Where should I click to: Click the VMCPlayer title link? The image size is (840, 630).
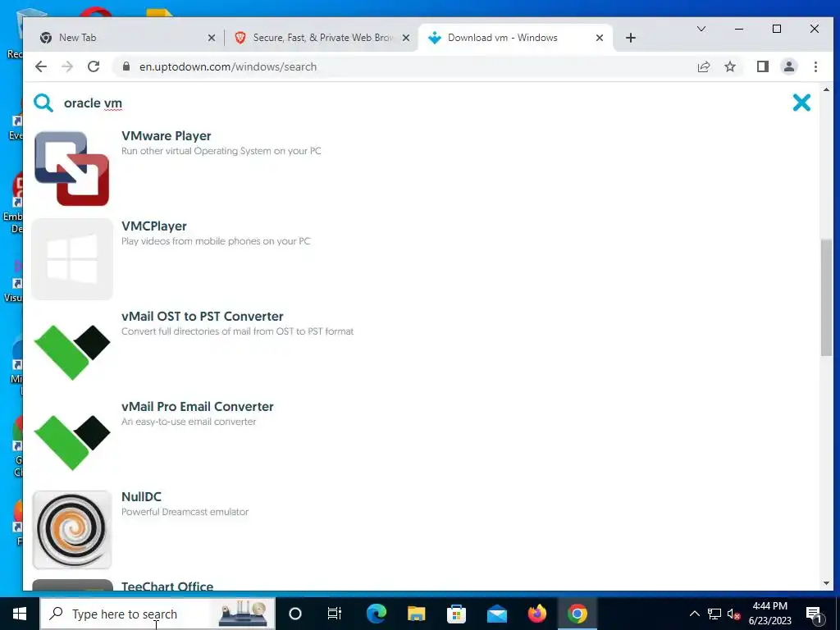click(153, 226)
